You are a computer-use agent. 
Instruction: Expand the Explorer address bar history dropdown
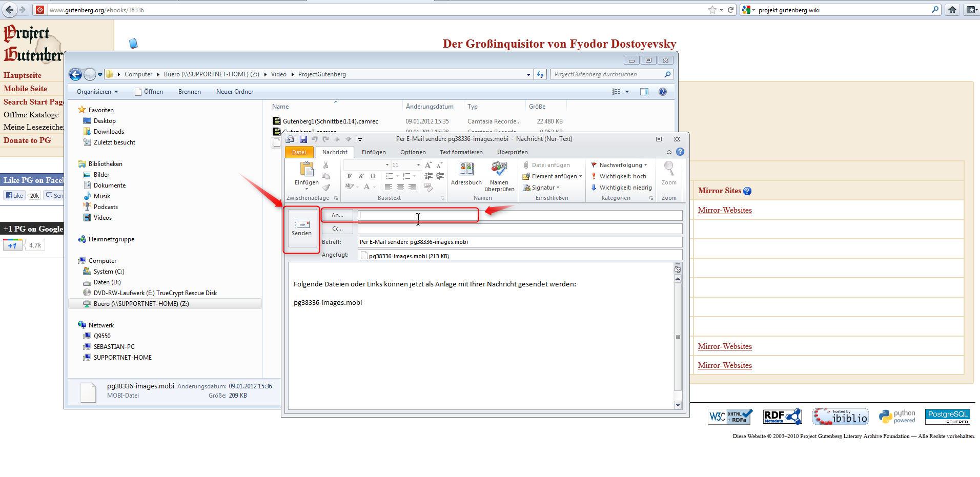click(x=528, y=75)
